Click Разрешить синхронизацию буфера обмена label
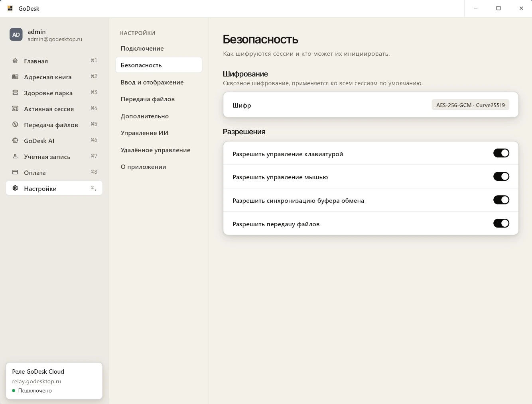The height and width of the screenshot is (404, 532). coord(298,200)
